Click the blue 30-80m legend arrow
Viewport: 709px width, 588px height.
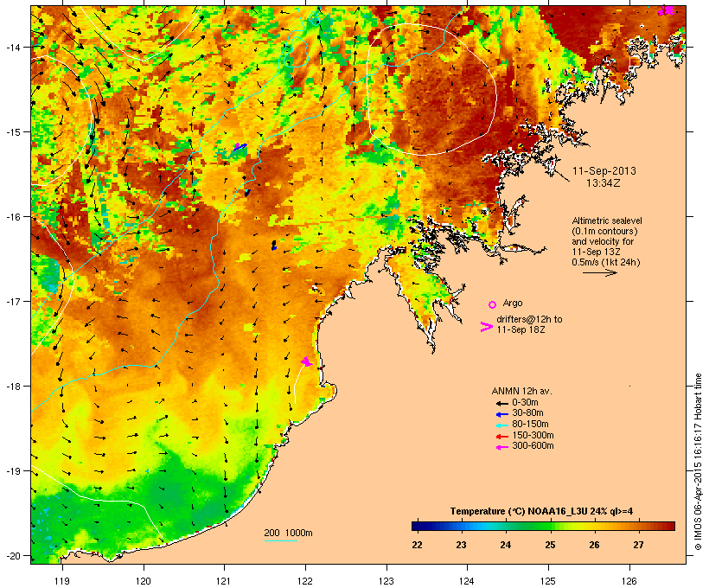tap(501, 414)
